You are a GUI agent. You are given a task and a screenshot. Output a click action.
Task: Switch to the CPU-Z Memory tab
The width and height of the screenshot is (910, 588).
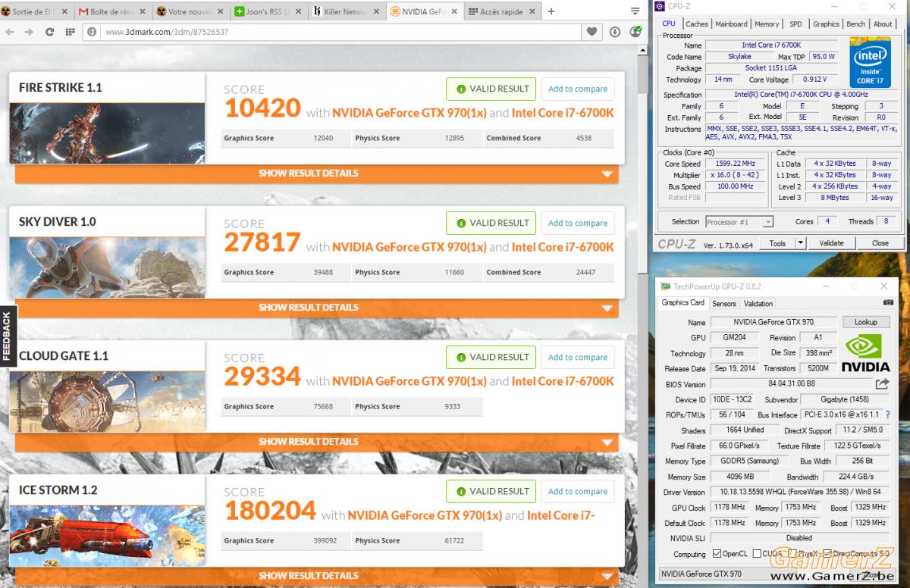point(767,24)
